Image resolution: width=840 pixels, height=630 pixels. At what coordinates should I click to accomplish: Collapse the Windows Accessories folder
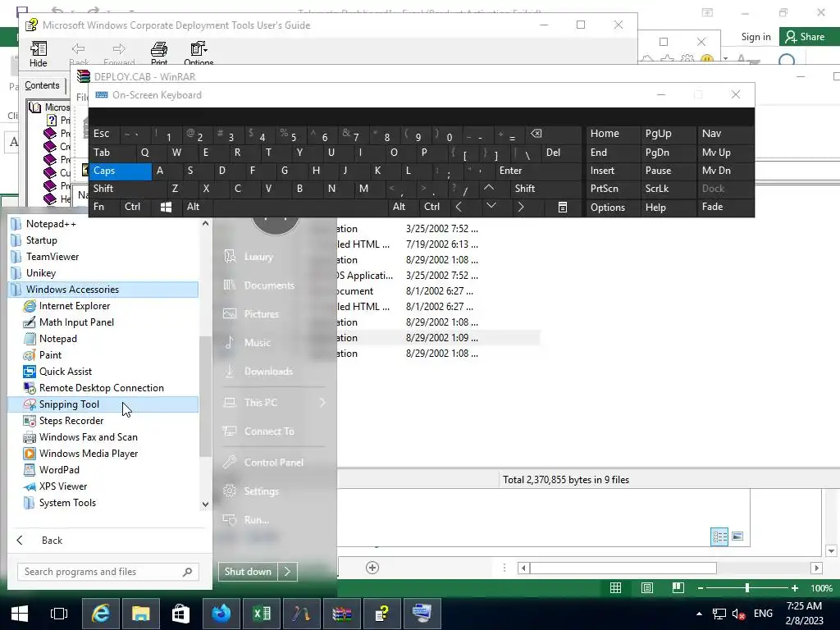coord(103,290)
